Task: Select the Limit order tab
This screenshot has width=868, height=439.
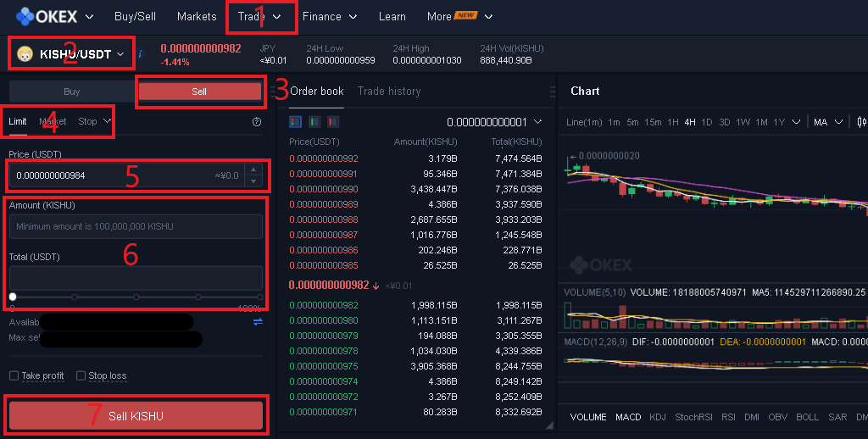Action: click(x=18, y=121)
